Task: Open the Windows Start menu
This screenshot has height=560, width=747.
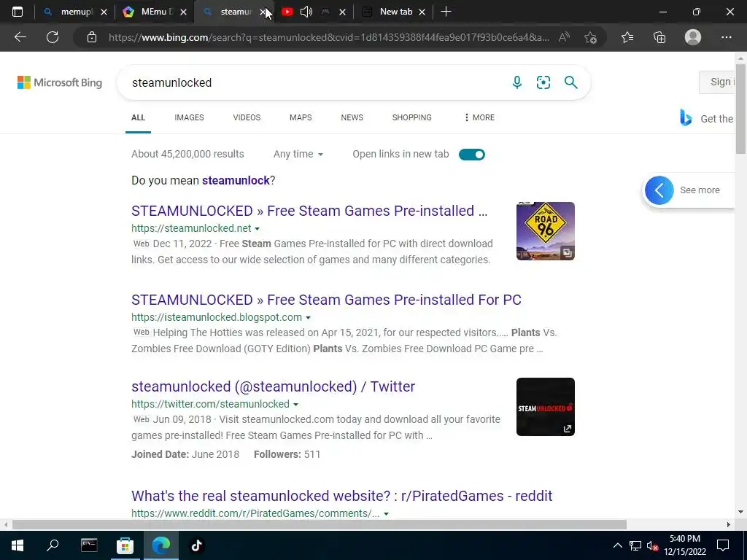Action: tap(18, 545)
